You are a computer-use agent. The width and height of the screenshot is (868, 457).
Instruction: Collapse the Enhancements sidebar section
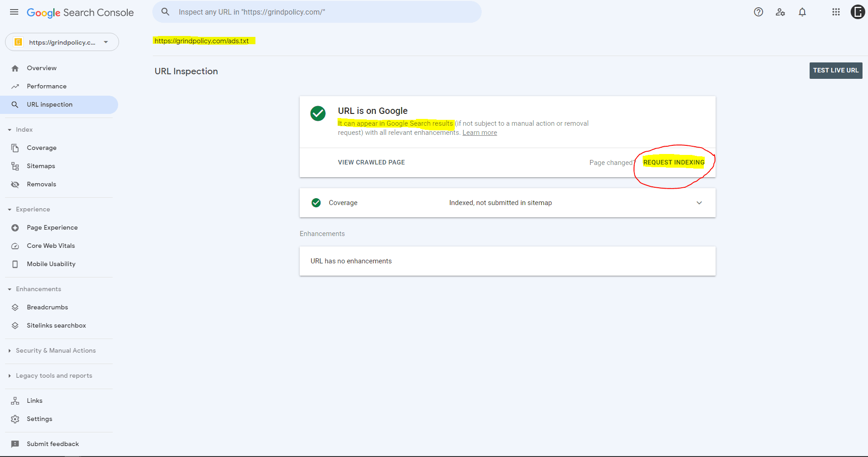(10, 289)
